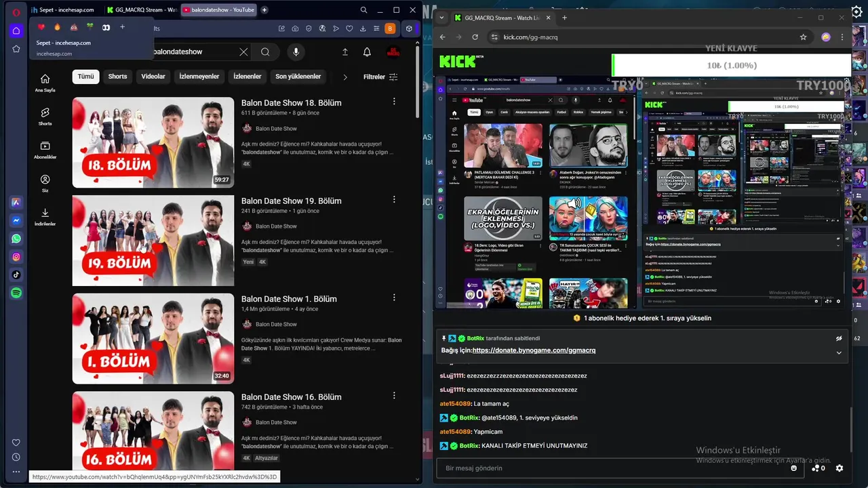
Task: Hide pinned BotRix message in Kick chat
Action: click(x=839, y=338)
